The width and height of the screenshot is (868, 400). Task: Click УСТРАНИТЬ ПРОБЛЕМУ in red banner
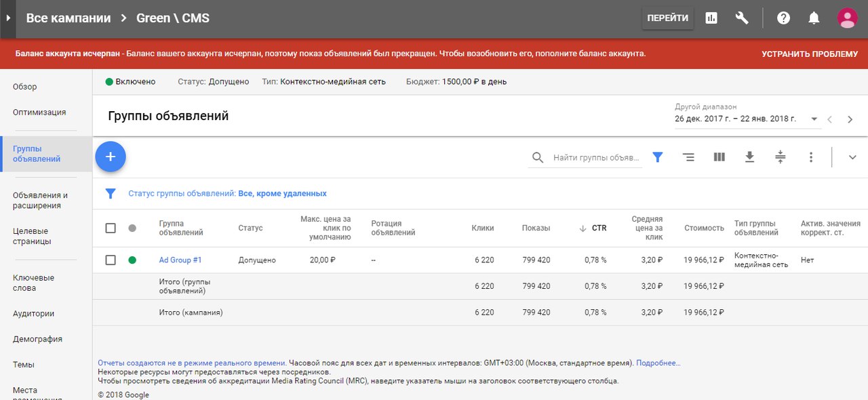809,54
